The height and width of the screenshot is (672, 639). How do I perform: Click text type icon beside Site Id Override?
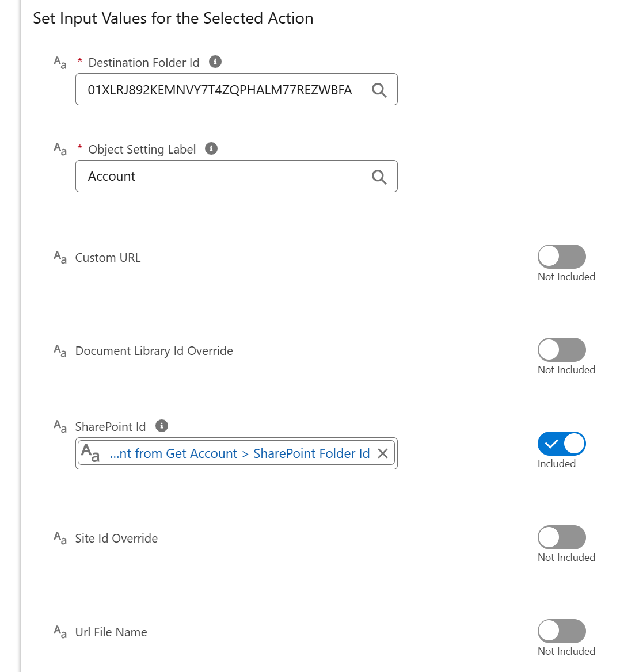click(x=60, y=538)
